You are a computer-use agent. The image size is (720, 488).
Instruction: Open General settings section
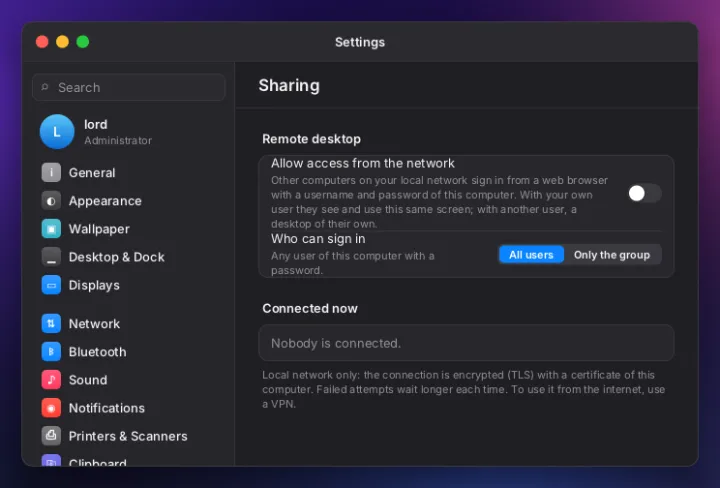(92, 173)
